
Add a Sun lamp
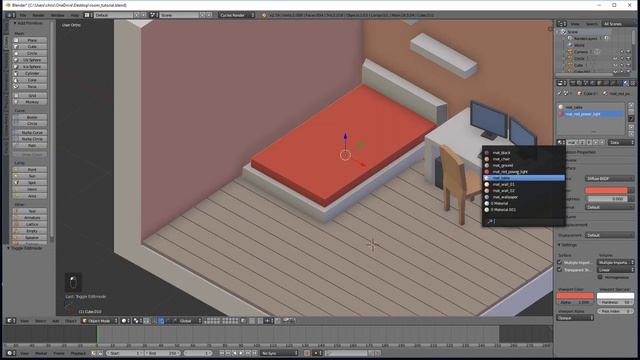pyautogui.click(x=30, y=176)
